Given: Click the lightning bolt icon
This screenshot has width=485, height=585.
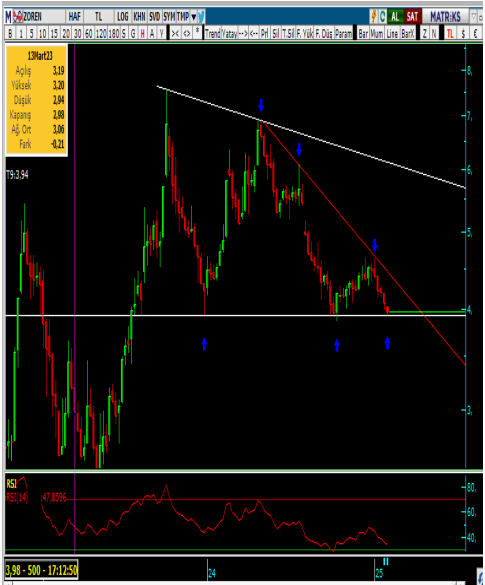Looking at the screenshot, I should point(373,16).
